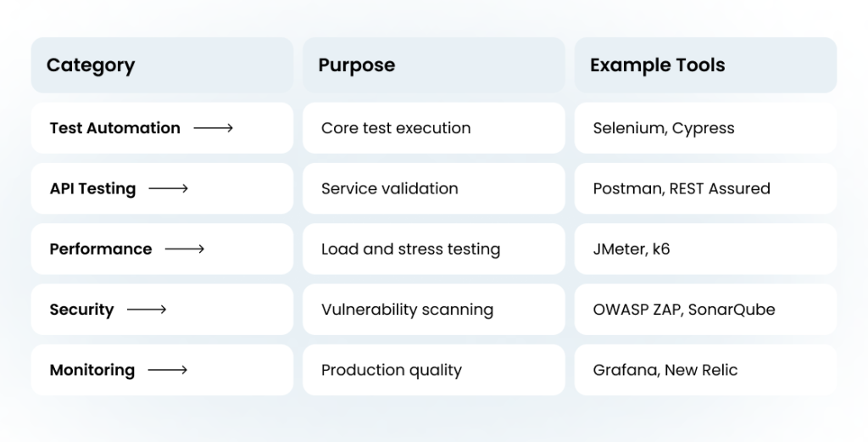Click the Test Automation label

[114, 128]
